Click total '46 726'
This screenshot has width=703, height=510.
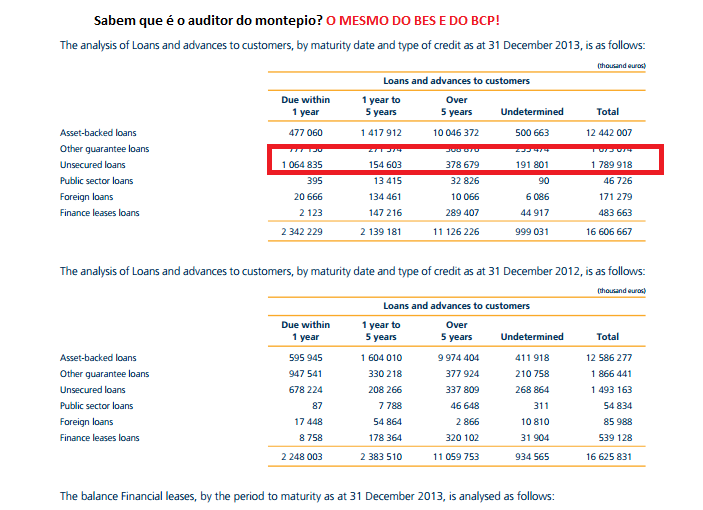tap(618, 181)
